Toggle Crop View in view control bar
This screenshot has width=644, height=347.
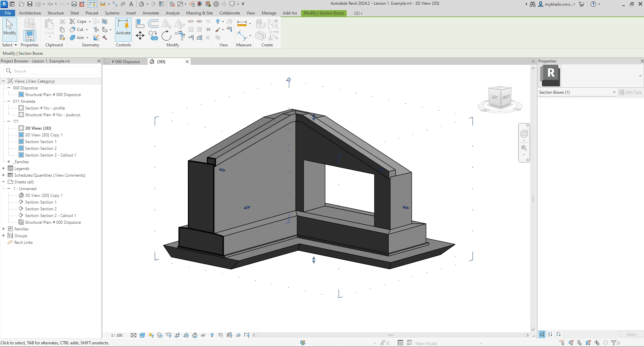click(x=177, y=335)
